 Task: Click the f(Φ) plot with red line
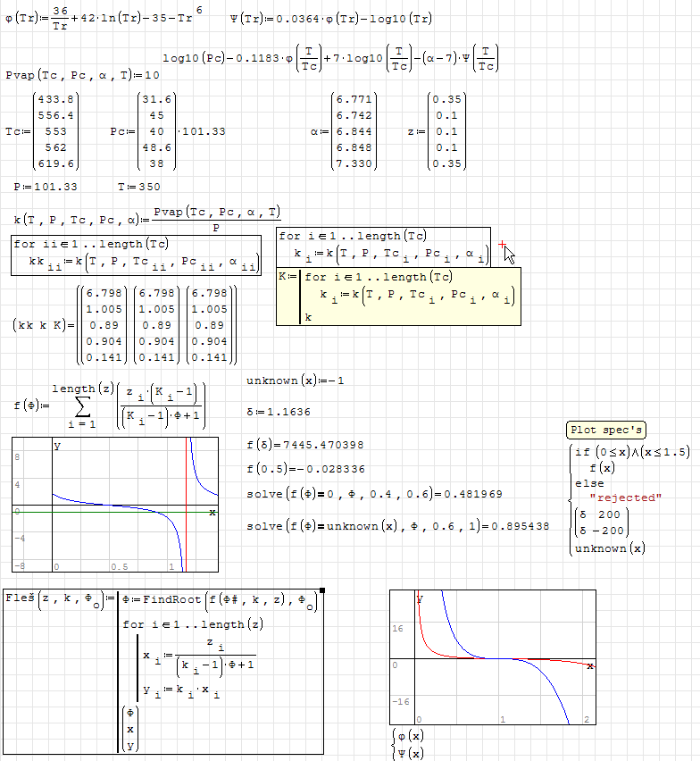point(115,505)
